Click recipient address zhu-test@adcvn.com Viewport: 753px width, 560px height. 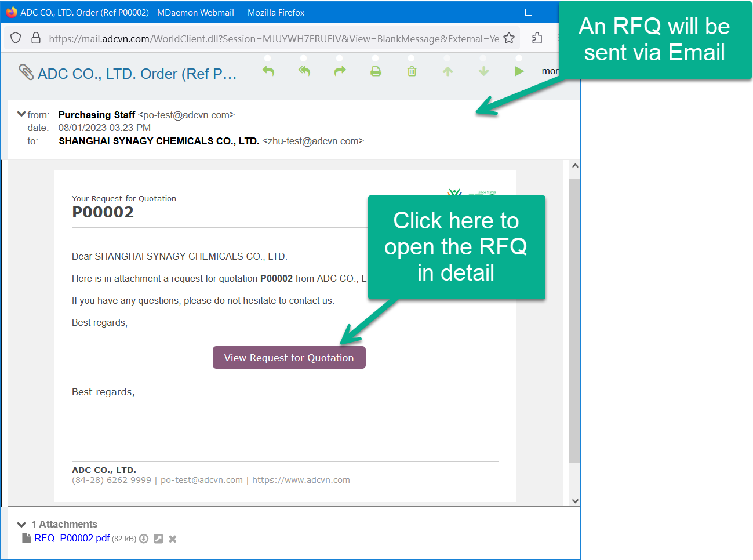pyautogui.click(x=313, y=141)
